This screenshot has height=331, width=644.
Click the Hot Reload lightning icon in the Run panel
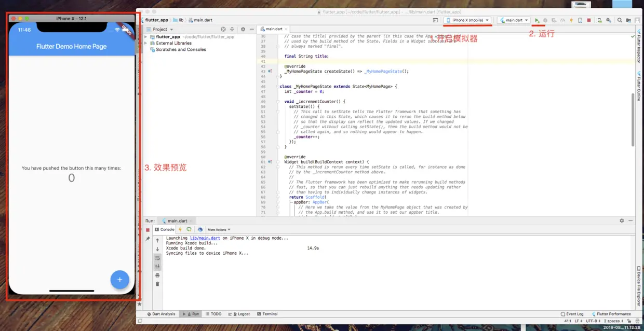point(180,229)
